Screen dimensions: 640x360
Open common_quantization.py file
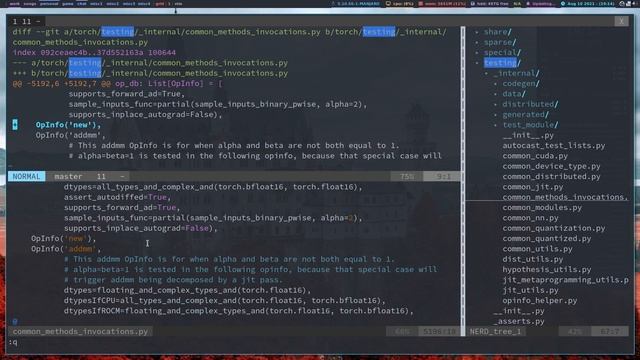coord(553,228)
